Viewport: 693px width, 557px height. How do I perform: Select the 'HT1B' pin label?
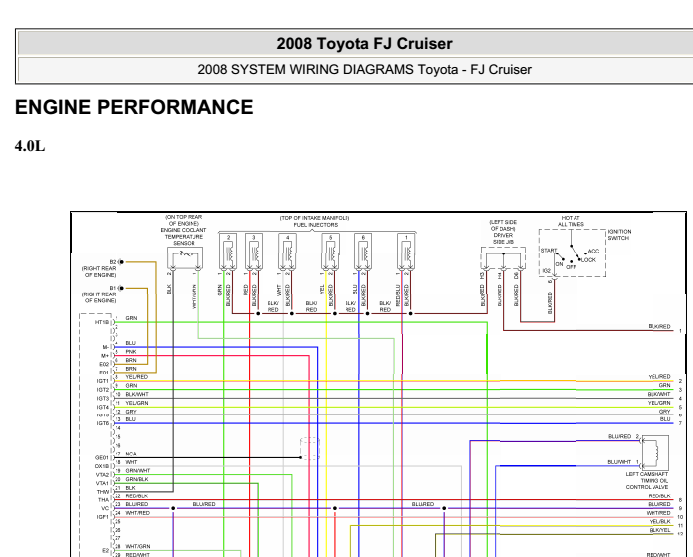click(102, 322)
